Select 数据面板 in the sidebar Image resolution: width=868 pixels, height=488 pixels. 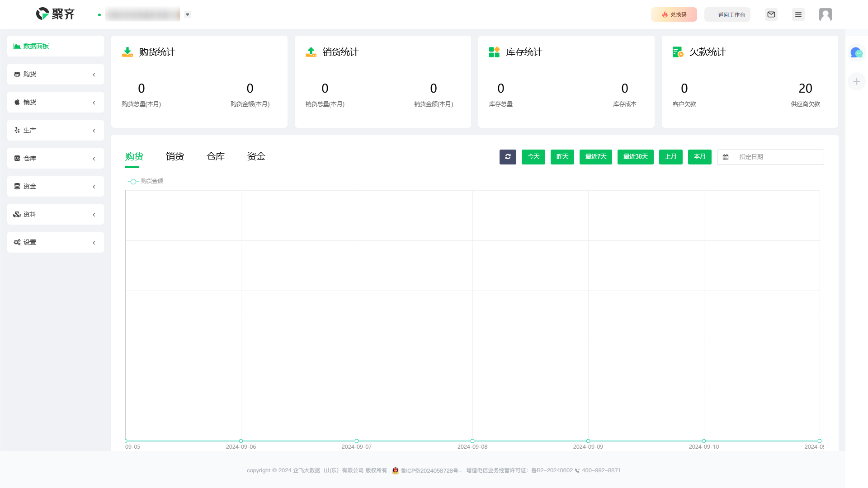[56, 46]
